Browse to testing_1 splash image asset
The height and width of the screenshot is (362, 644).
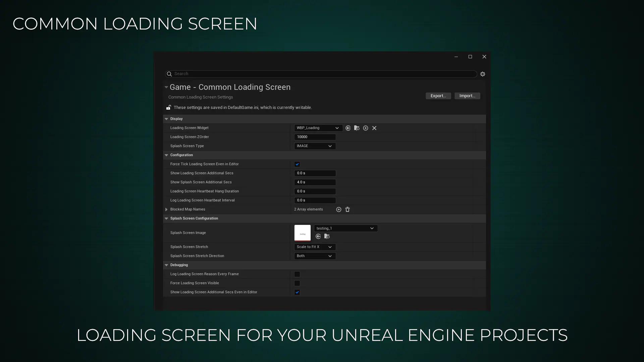[327, 237]
